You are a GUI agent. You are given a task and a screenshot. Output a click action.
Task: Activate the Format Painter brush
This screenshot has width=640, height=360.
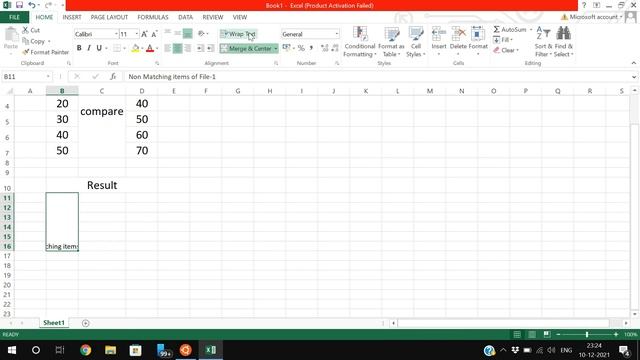[x=46, y=52]
